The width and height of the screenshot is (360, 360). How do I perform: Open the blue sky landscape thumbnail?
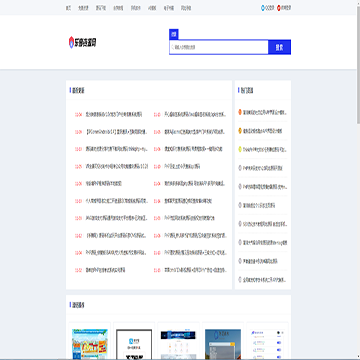click(223, 345)
